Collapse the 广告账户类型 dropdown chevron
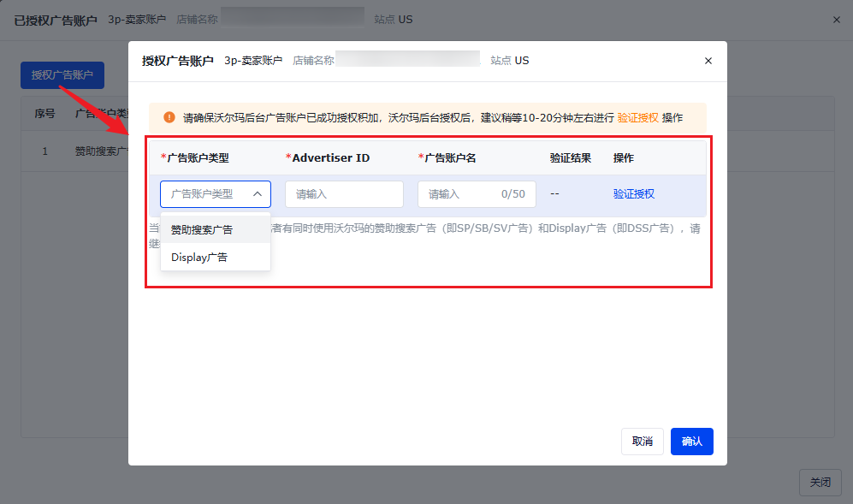The image size is (853, 504). coord(258,193)
